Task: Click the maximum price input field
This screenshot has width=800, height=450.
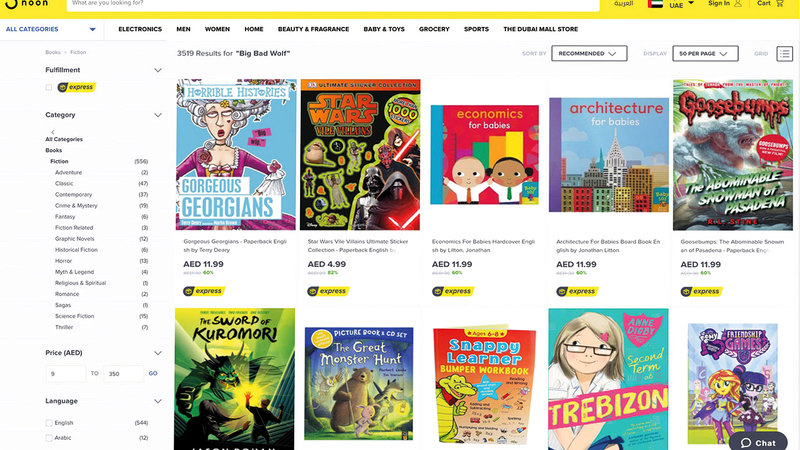Action: 123,373
